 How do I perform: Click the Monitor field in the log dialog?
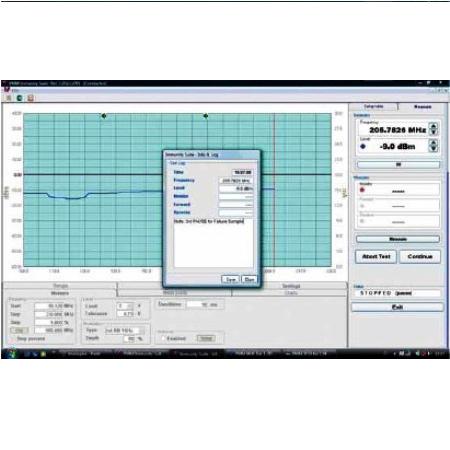236,197
